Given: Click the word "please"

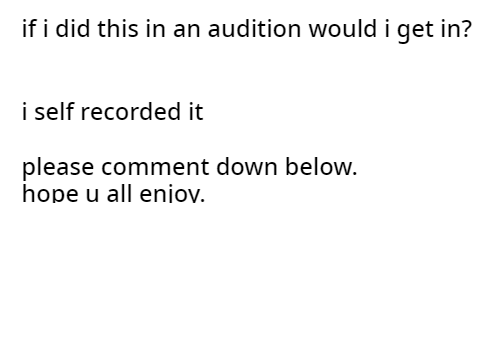Looking at the screenshot, I should click(58, 168).
